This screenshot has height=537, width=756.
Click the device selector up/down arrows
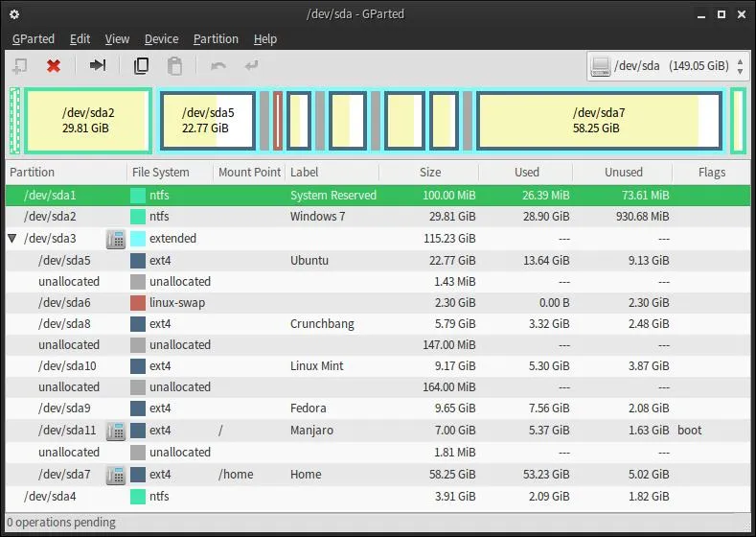(x=740, y=66)
